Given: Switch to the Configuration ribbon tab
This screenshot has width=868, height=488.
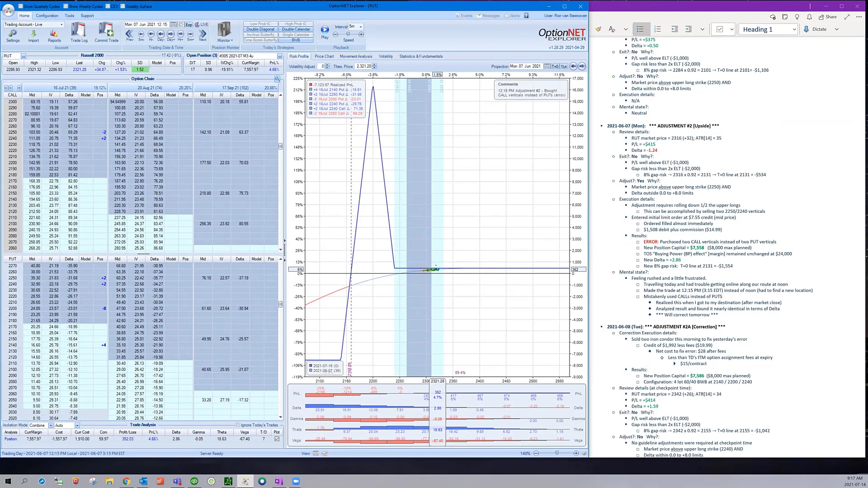Looking at the screenshot, I should pyautogui.click(x=47, y=16).
